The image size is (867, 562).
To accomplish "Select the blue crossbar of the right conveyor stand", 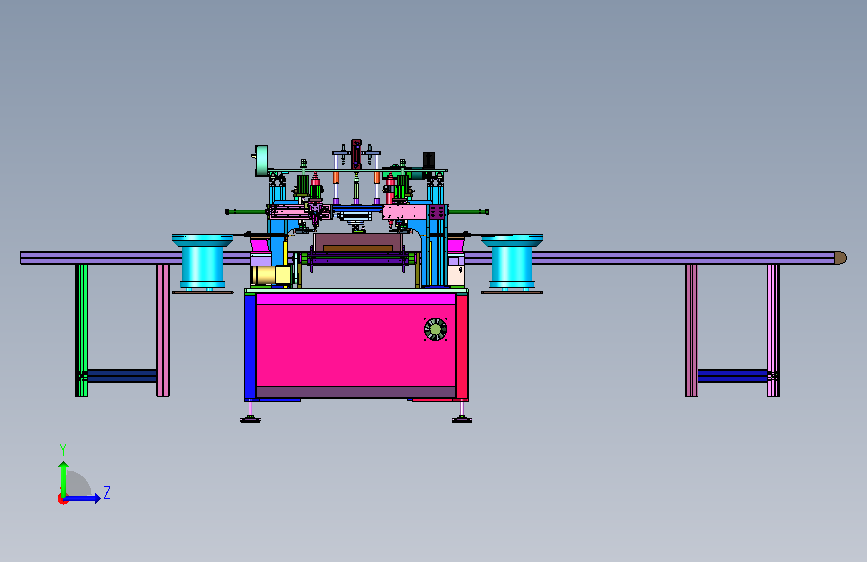I will pos(733,376).
